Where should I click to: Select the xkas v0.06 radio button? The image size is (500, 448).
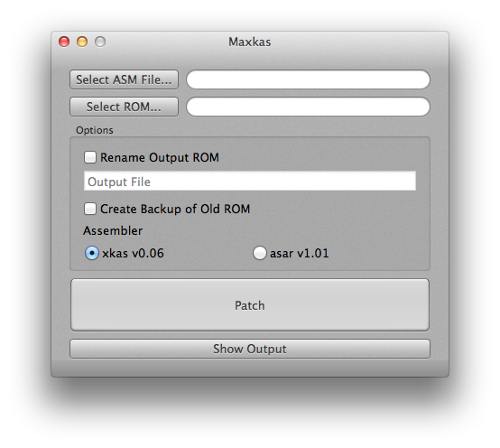click(92, 253)
